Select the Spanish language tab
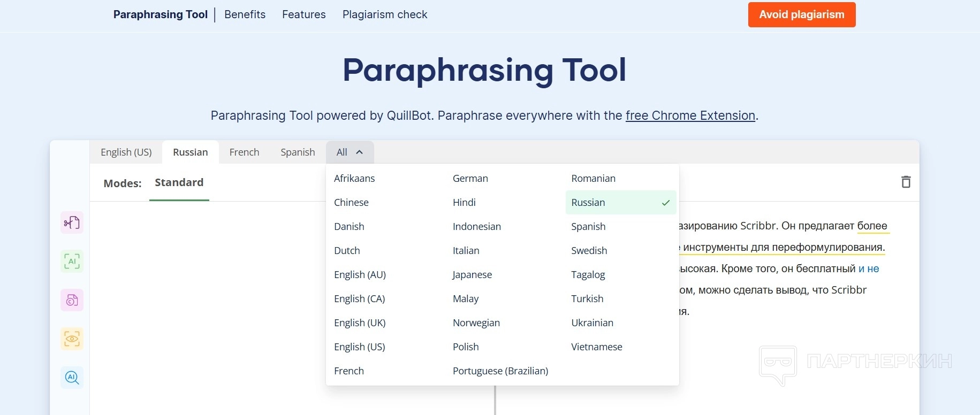Screen dimensions: 980x415 (x=298, y=152)
